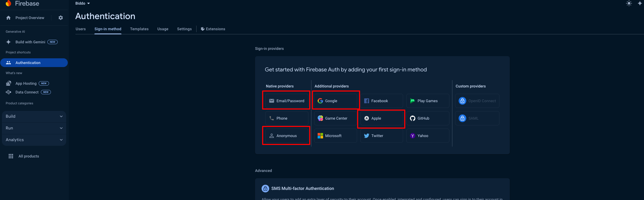Click the Yahoo logo icon

(413, 136)
